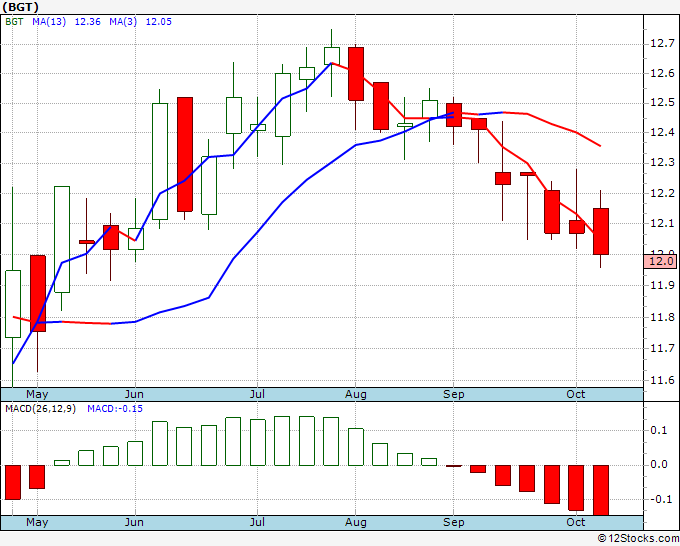Click the last red candlestick in October
Screen dimensions: 680x546
point(601,231)
